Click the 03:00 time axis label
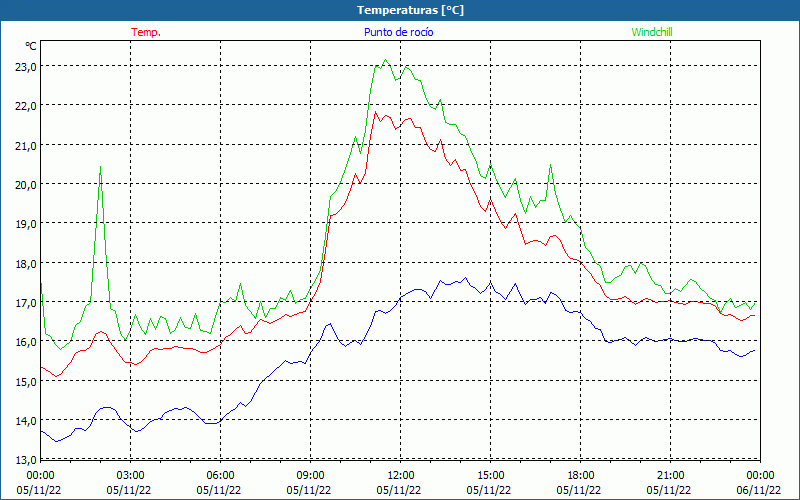 tap(131, 475)
